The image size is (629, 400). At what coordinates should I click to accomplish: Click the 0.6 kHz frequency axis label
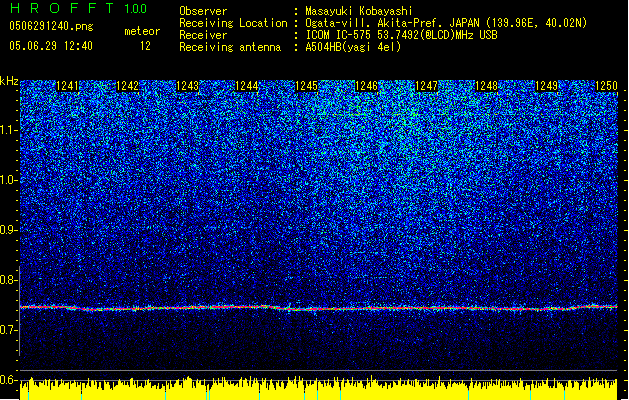tap(8, 380)
